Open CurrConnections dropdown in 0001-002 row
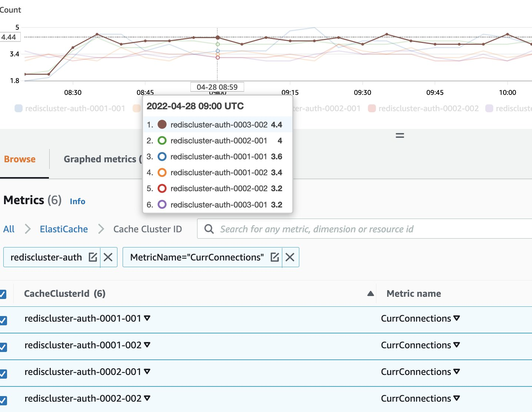The image size is (532, 412). 456,345
